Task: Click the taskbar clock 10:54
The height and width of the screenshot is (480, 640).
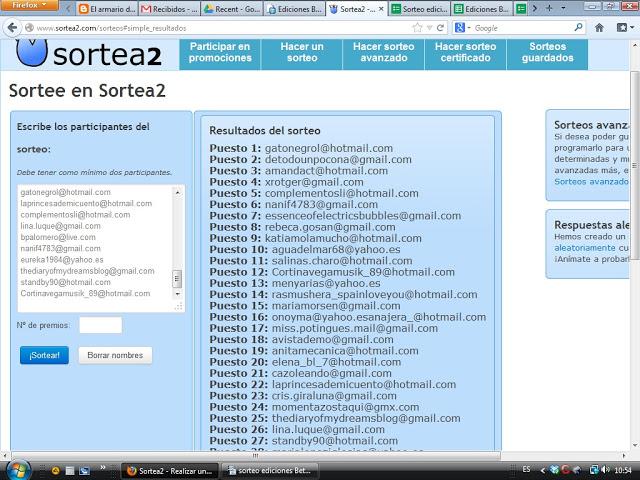Action: tap(623, 470)
